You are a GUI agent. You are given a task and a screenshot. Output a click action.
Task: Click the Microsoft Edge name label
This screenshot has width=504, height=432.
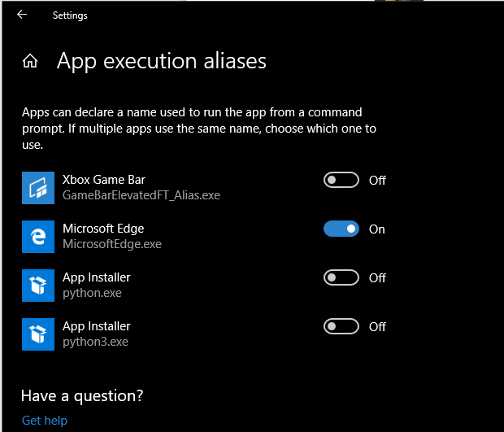coord(103,229)
